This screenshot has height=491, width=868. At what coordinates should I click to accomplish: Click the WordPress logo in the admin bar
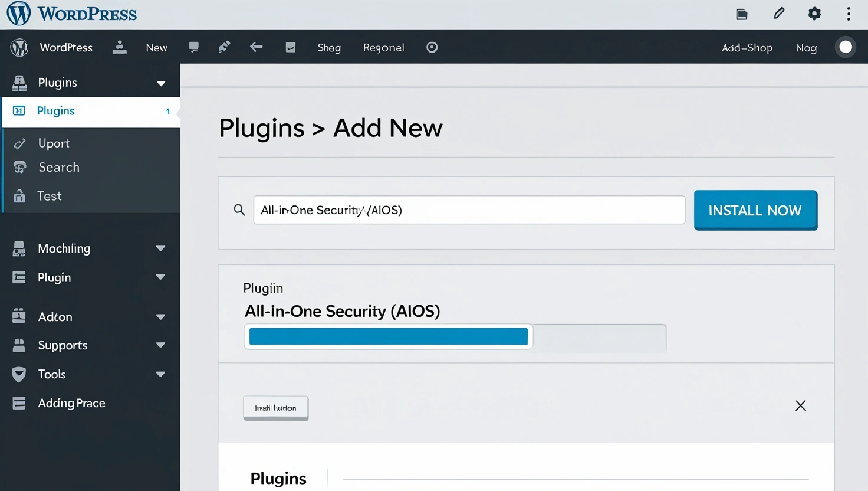tap(19, 47)
